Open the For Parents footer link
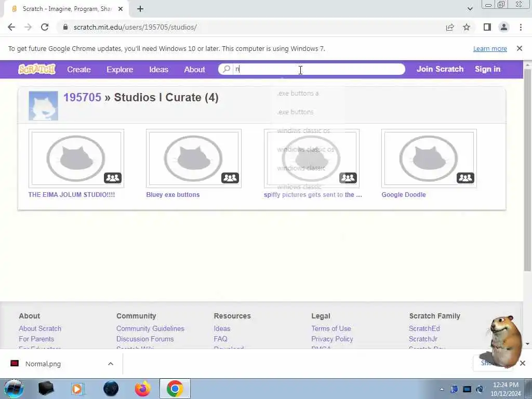532x399 pixels. coord(36,339)
